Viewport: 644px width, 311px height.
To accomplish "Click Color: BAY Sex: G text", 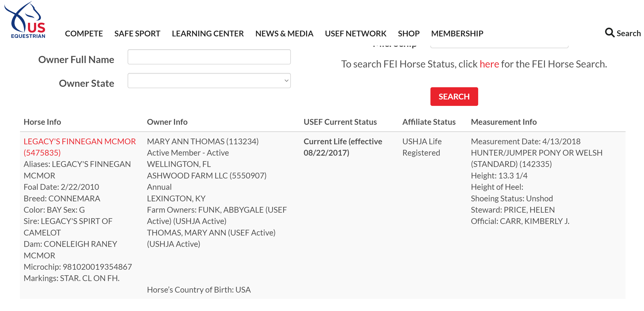I will tap(54, 210).
